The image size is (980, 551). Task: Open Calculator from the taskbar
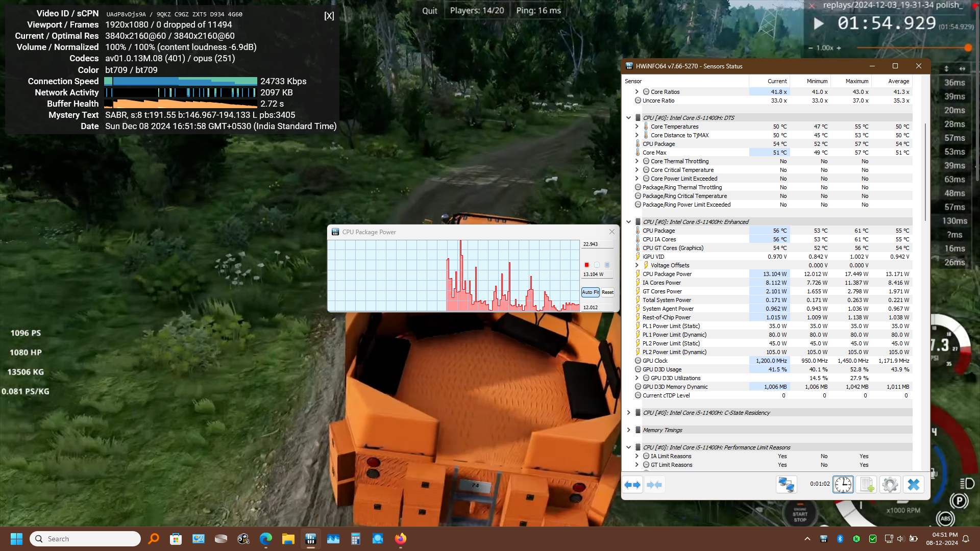pos(355,539)
